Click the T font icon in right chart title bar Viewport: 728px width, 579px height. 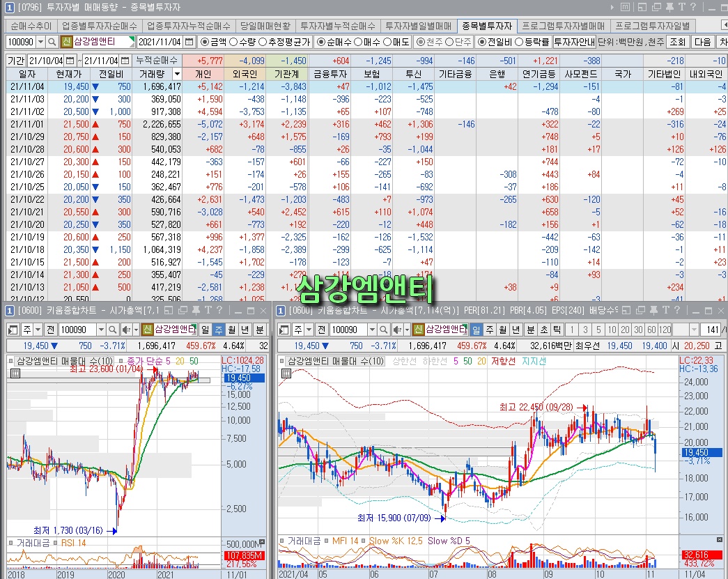coord(666,310)
